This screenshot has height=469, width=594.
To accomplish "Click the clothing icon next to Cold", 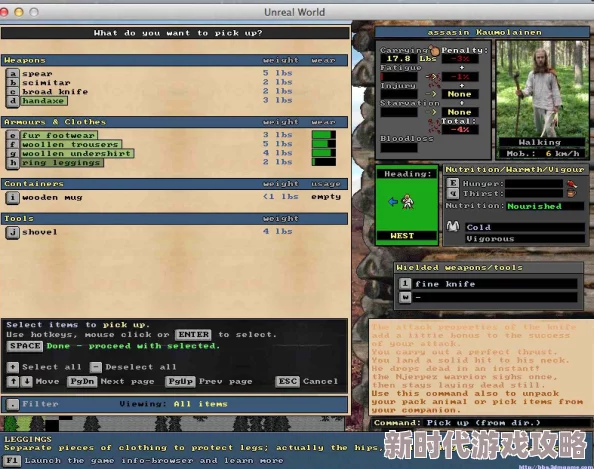I will (x=453, y=227).
